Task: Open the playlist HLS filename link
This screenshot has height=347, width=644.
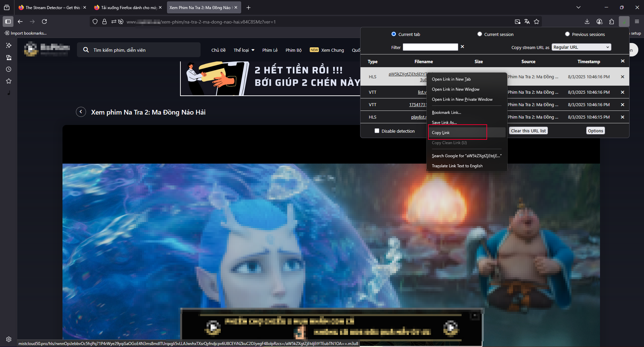Action: point(419,117)
